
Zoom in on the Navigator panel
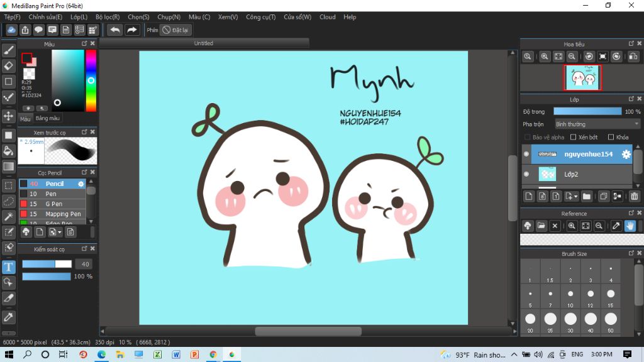click(x=545, y=57)
